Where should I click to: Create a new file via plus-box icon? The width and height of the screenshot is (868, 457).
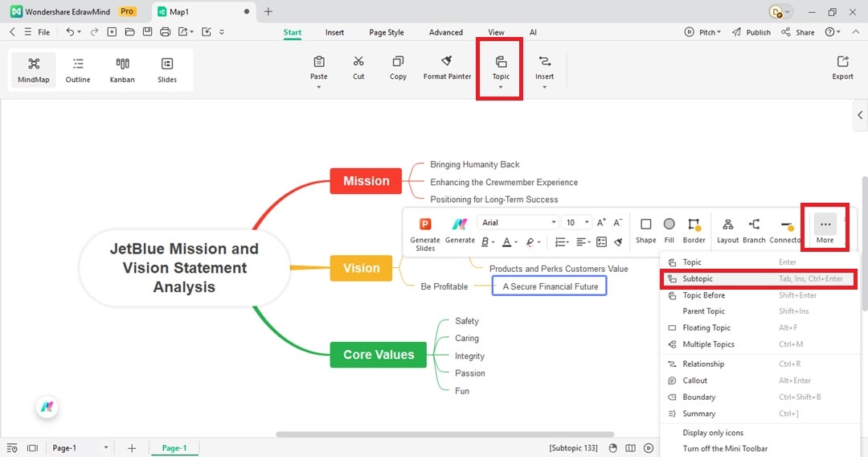pos(112,32)
